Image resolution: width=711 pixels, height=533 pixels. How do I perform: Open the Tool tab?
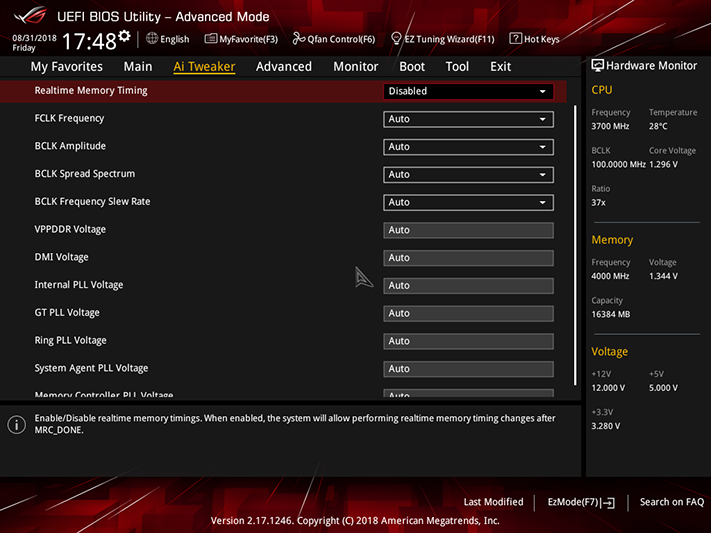(457, 67)
